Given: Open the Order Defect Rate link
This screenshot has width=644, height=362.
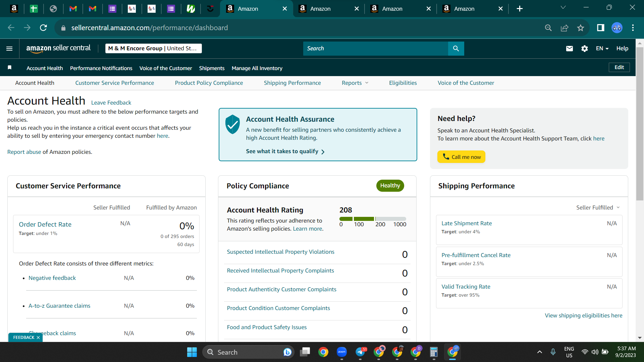Looking at the screenshot, I should (45, 224).
